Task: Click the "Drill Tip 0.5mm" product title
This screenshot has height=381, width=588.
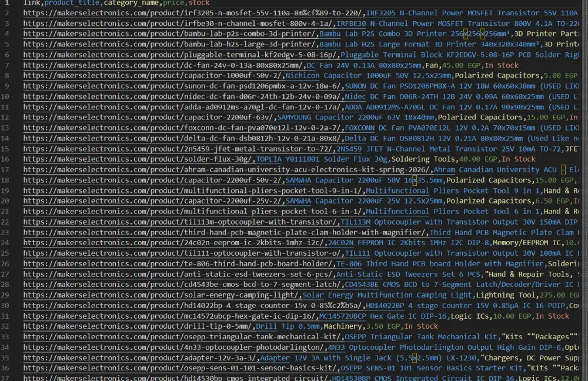Action: click(x=288, y=326)
